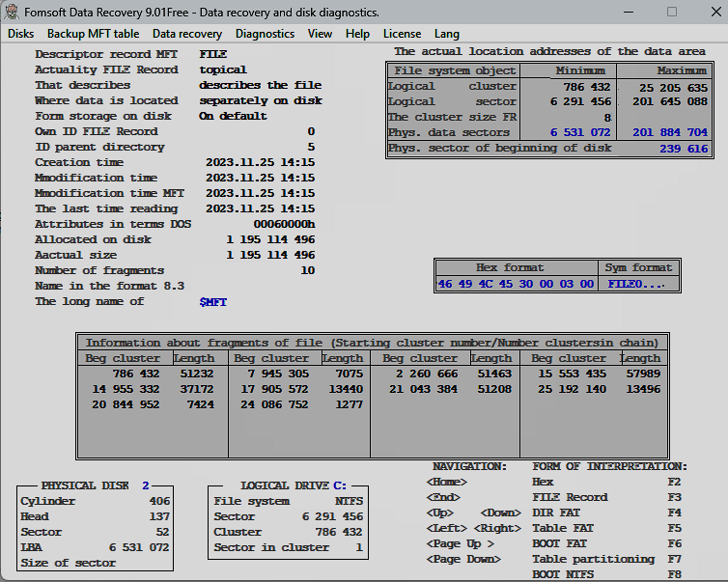728x582 pixels.
Task: Click the <End> navigation key label
Action: tap(443, 497)
